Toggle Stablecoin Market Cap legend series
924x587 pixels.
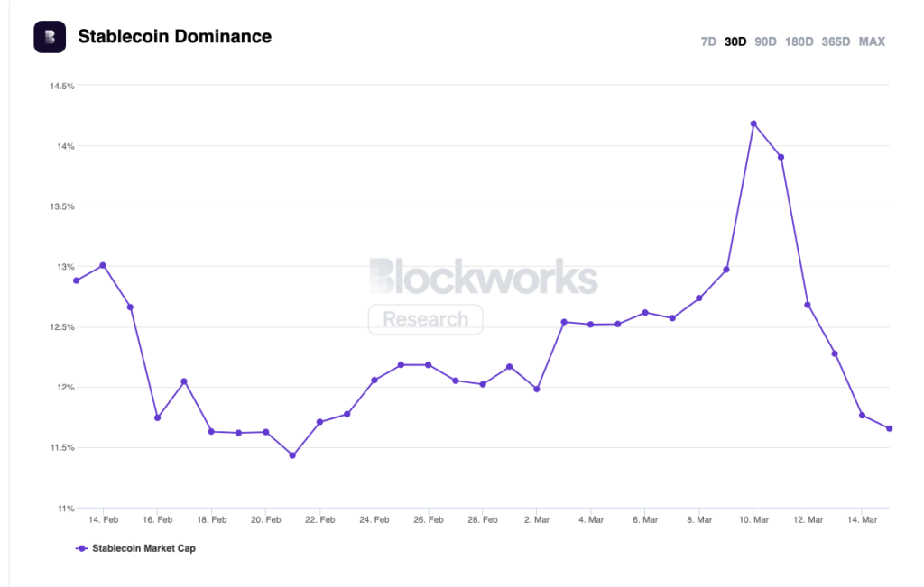[x=143, y=548]
